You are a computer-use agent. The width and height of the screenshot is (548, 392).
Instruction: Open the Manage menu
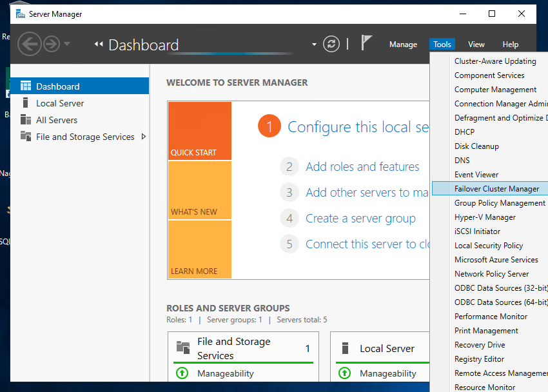(x=404, y=44)
